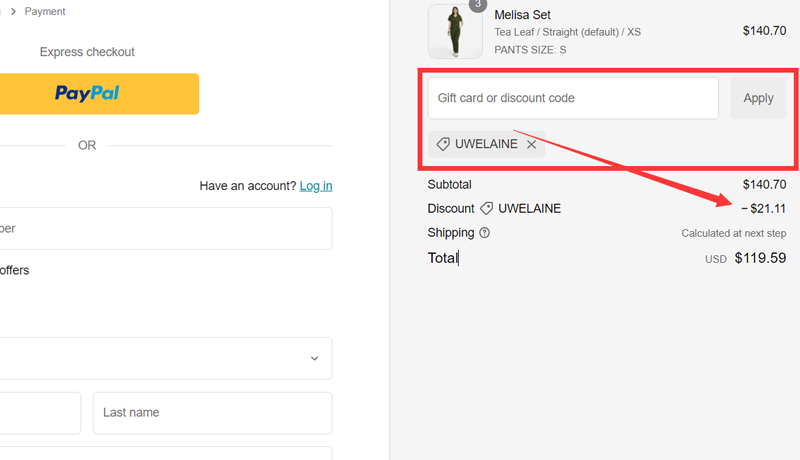
Task: Click the total amount $119.59
Action: [x=760, y=258]
